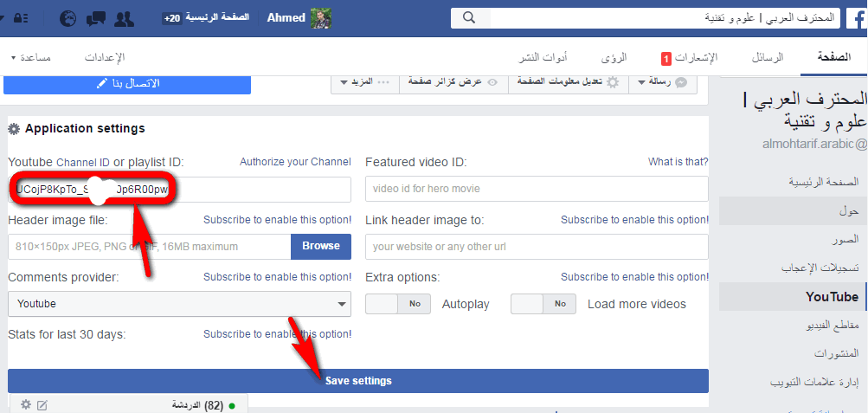Click Subscribe link beside Stats for last 30 days
The width and height of the screenshot is (868, 413).
coord(277,334)
